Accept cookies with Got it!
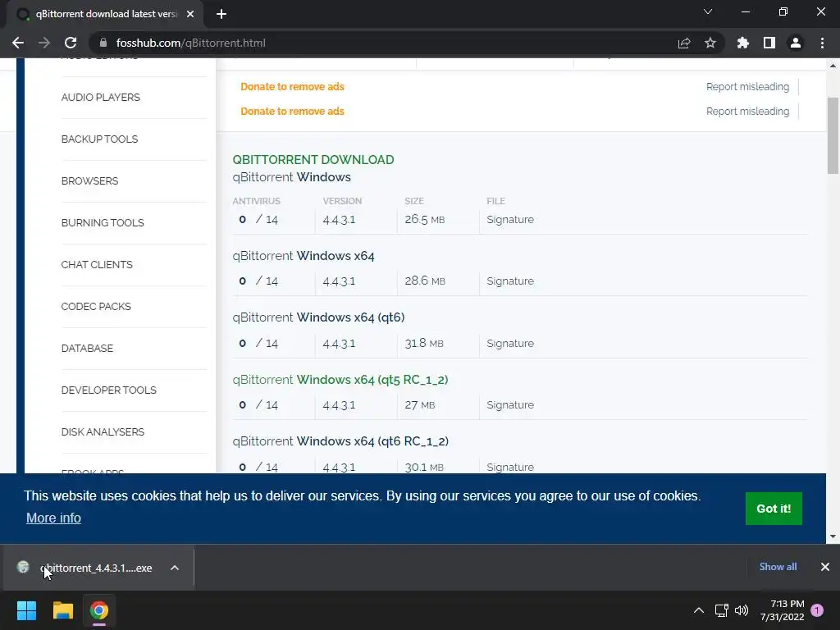This screenshot has height=630, width=840. [774, 509]
